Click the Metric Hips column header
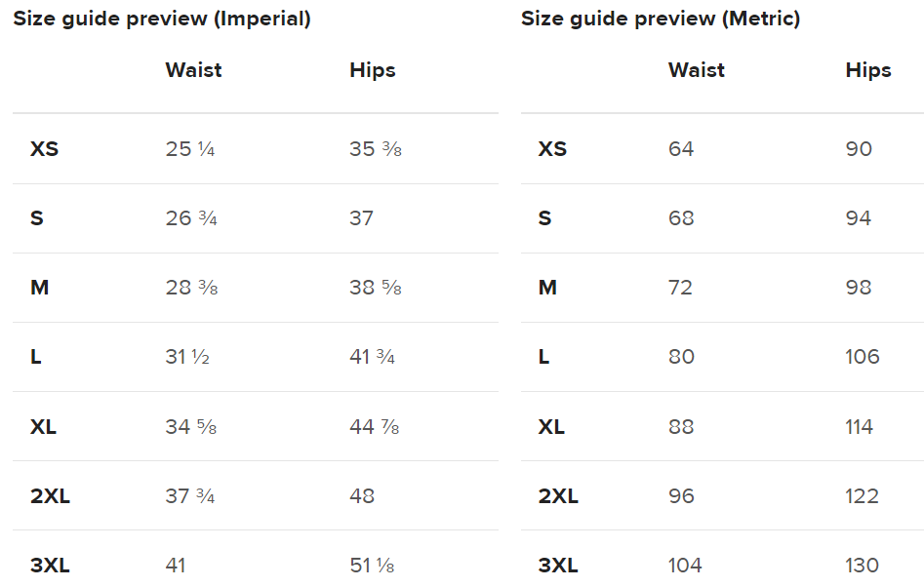 (x=868, y=70)
